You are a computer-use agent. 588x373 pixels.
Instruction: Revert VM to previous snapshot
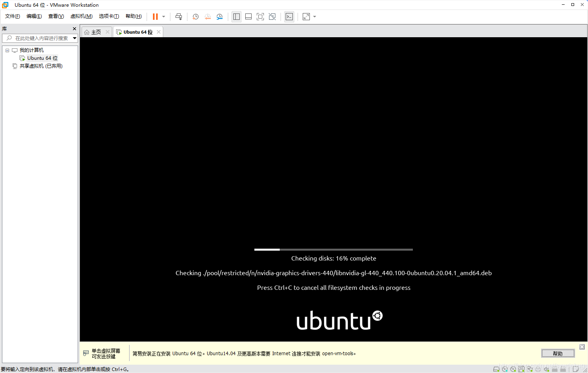click(x=208, y=17)
